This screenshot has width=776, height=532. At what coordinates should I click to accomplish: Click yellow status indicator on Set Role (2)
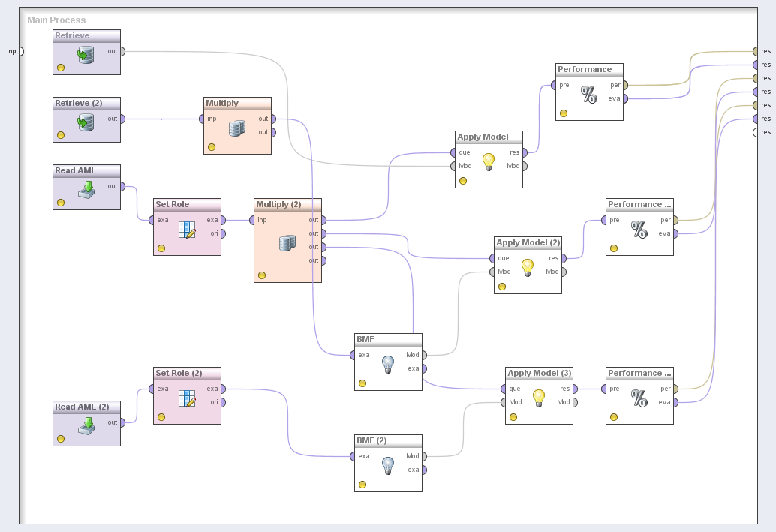[x=161, y=417]
